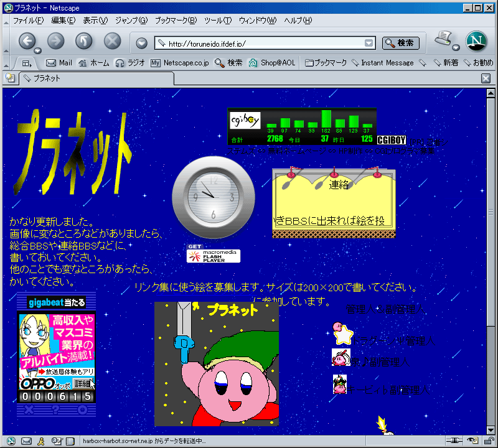
Task: Open Mail envelope icon in the status bar
Action: pyautogui.click(x=26, y=441)
